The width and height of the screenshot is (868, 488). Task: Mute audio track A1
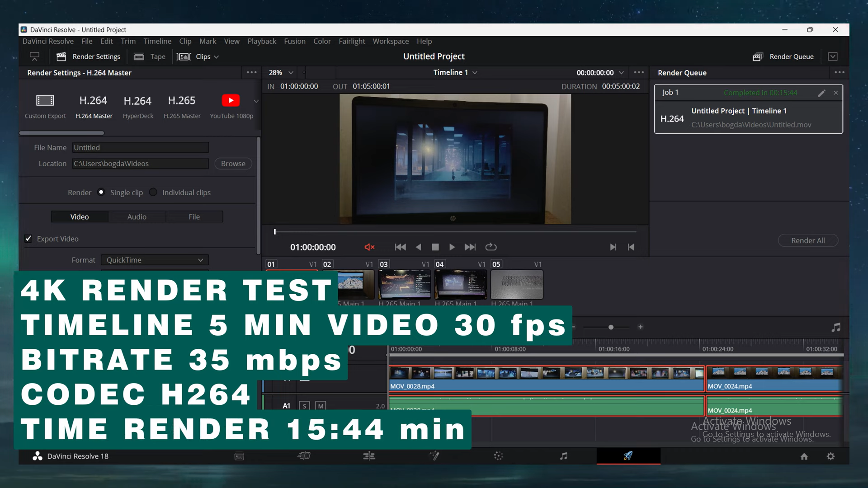[321, 406]
